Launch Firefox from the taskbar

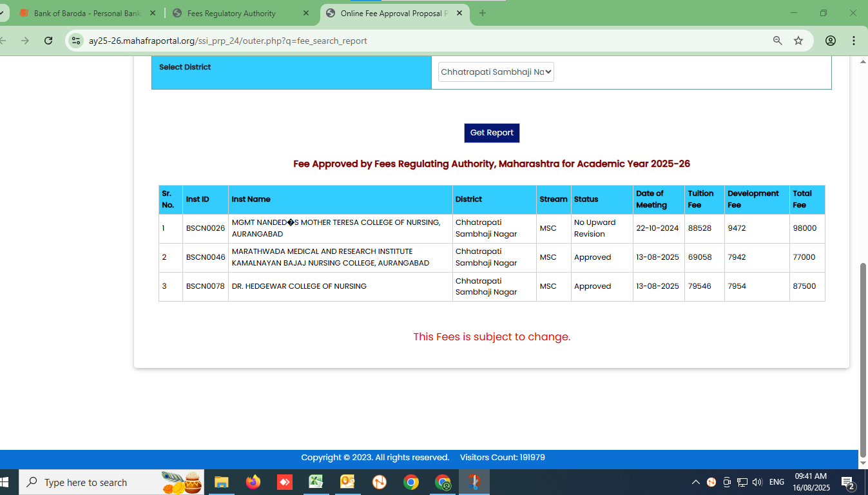click(x=253, y=482)
